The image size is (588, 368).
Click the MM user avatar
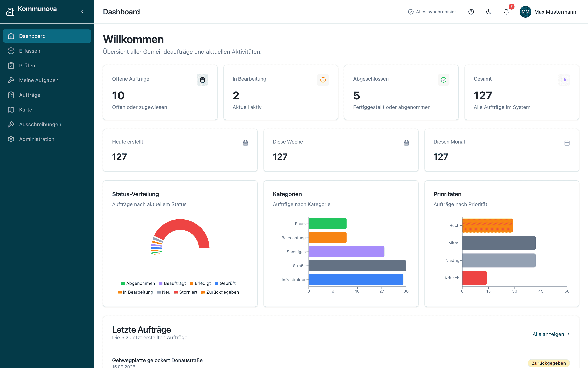[525, 12]
